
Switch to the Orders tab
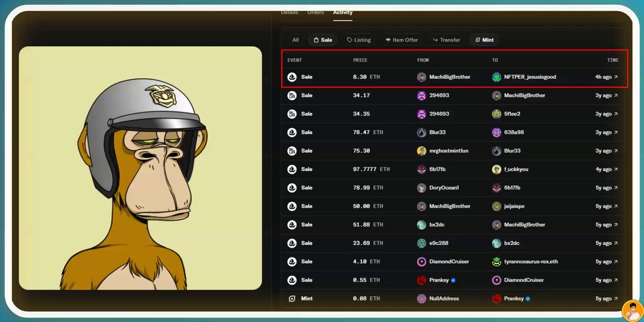(316, 12)
